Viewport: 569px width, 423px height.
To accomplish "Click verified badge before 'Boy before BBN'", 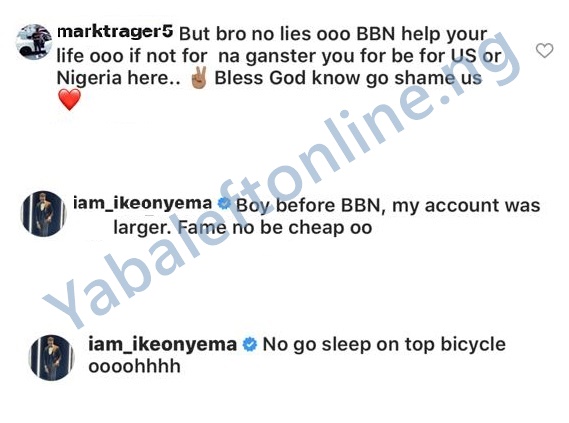I will (x=224, y=204).
